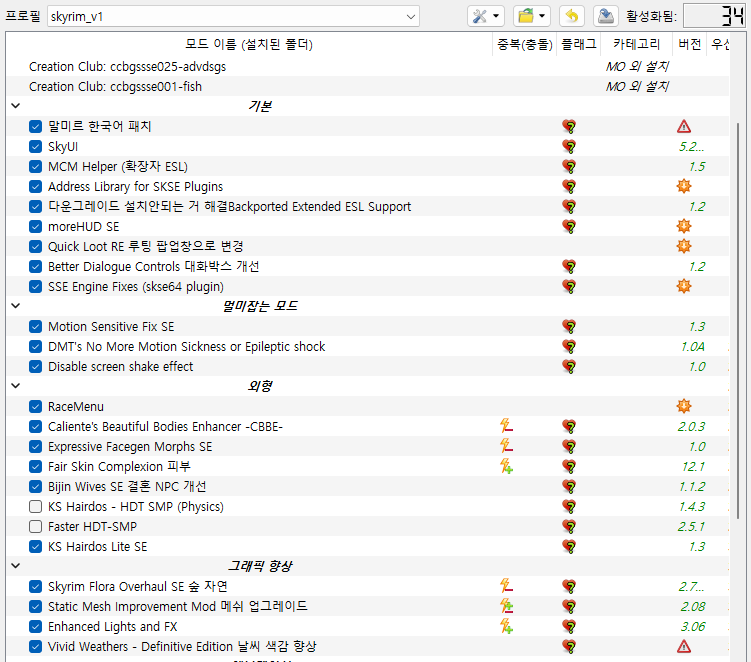Open the dropdown arrow beside the tools icon
The image size is (751, 662).
pyautogui.click(x=496, y=16)
